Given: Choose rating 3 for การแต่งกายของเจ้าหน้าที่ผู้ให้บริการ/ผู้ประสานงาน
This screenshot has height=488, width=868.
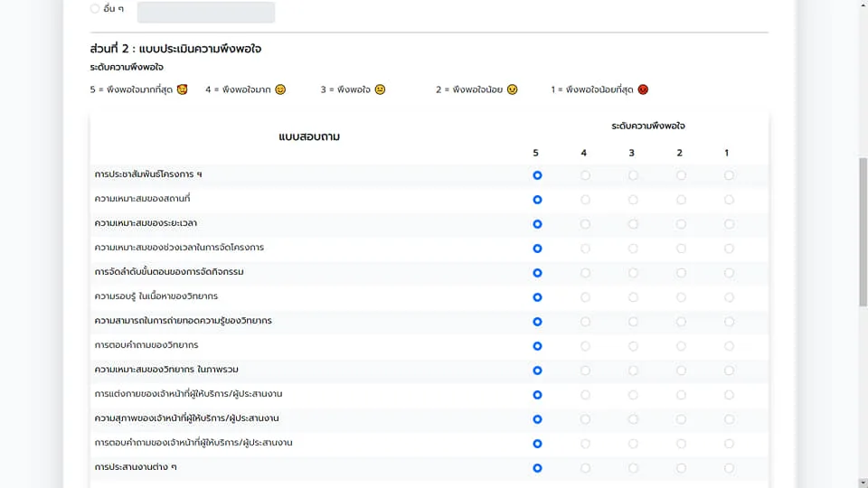Looking at the screenshot, I should point(633,395).
